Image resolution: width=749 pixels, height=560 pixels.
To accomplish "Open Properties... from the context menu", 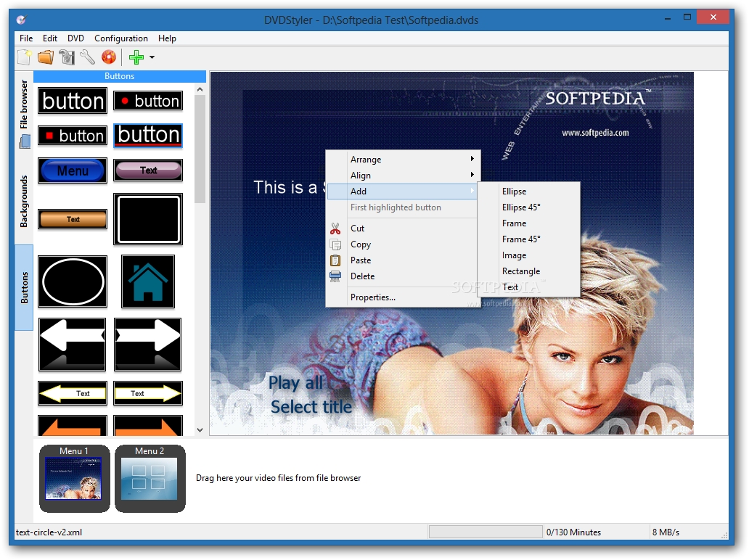I will tap(403, 297).
